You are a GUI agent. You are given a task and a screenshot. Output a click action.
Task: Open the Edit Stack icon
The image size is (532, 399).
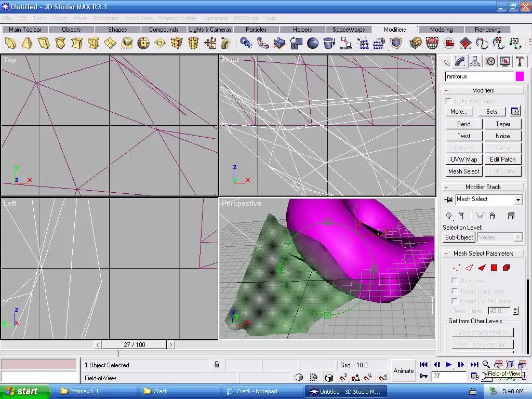tap(511, 216)
